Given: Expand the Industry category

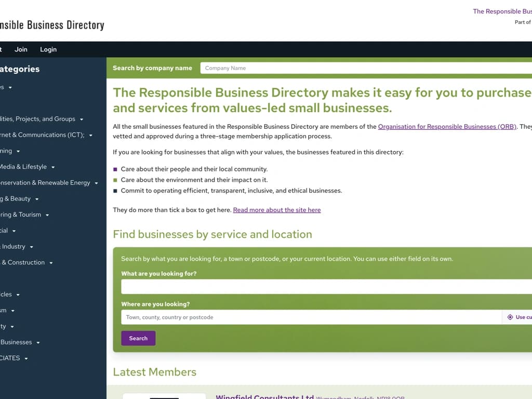Looking at the screenshot, I should [x=31, y=247].
